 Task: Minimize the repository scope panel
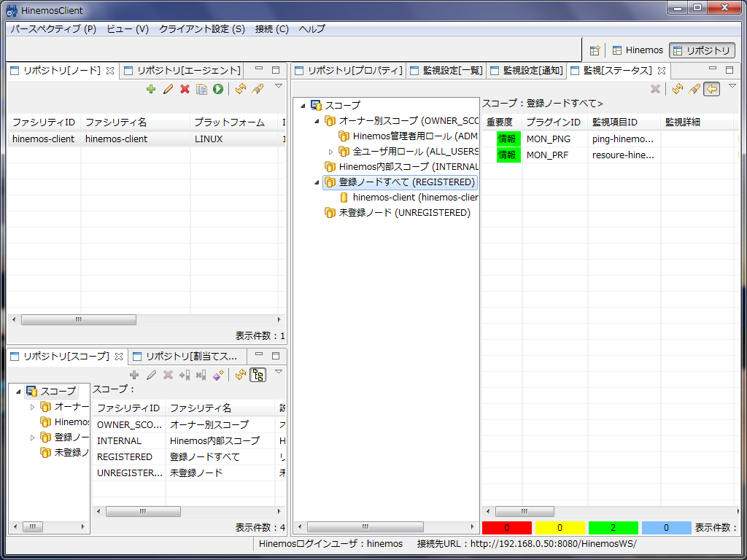point(259,354)
